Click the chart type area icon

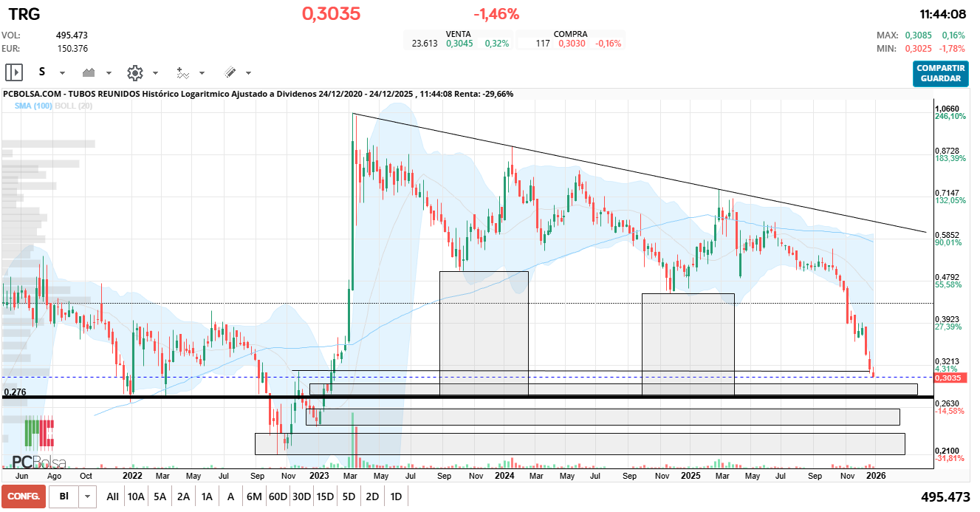pos(89,72)
